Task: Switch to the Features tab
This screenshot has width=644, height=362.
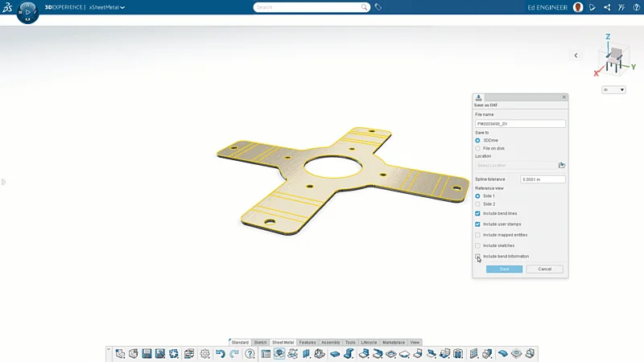Action: [x=307, y=342]
